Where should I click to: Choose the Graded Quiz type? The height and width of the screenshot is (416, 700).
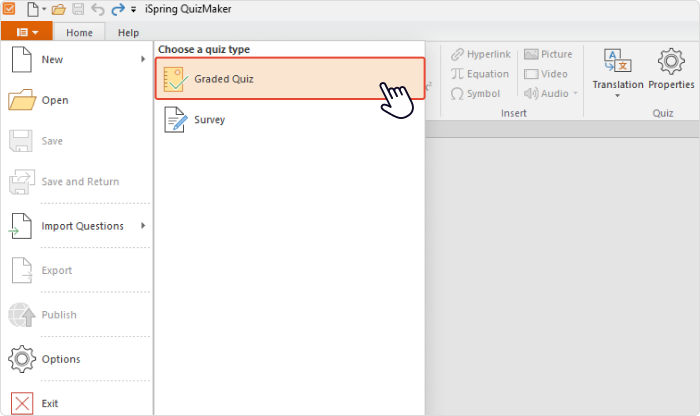pos(290,79)
